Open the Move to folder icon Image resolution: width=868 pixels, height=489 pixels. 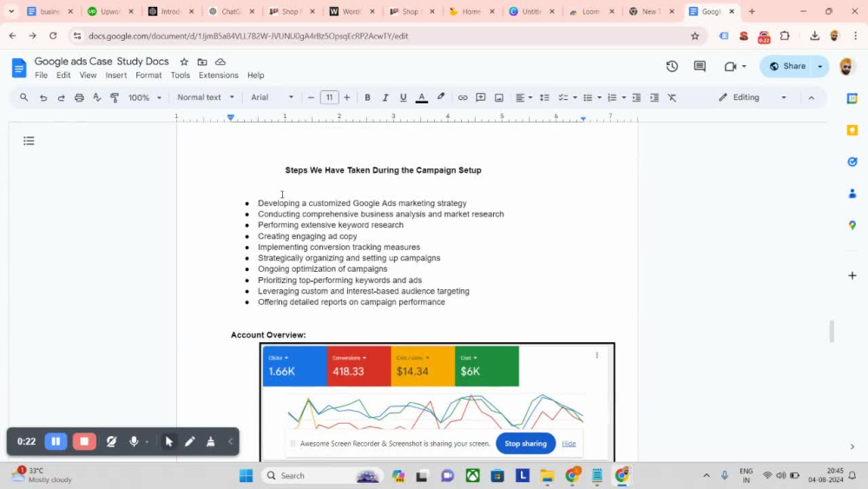202,62
